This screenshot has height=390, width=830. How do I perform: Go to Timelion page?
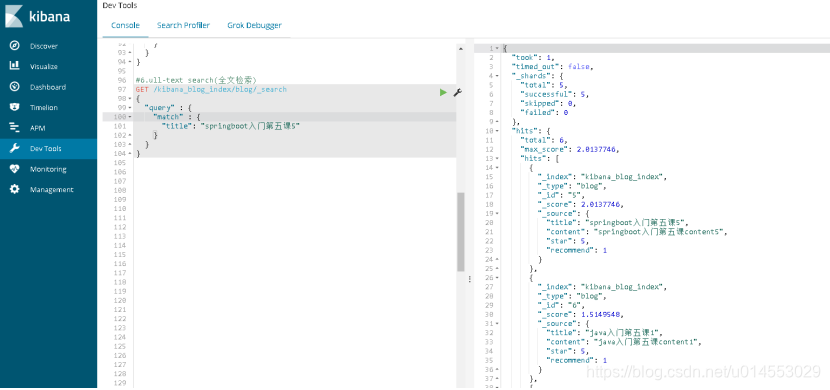click(44, 107)
